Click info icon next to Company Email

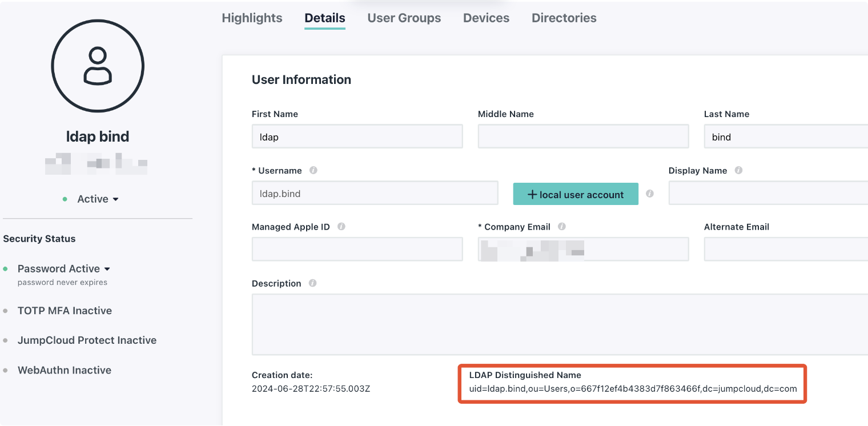pyautogui.click(x=562, y=227)
